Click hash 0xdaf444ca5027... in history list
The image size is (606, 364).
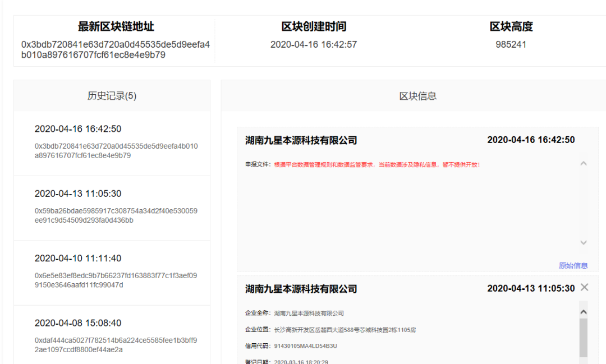pyautogui.click(x=116, y=345)
